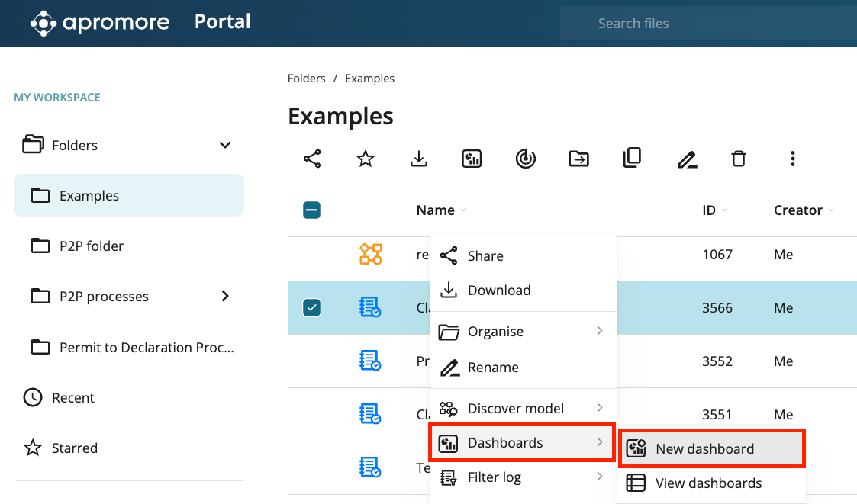This screenshot has height=504, width=857.
Task: Open the three-dot more options menu
Action: coord(793,159)
